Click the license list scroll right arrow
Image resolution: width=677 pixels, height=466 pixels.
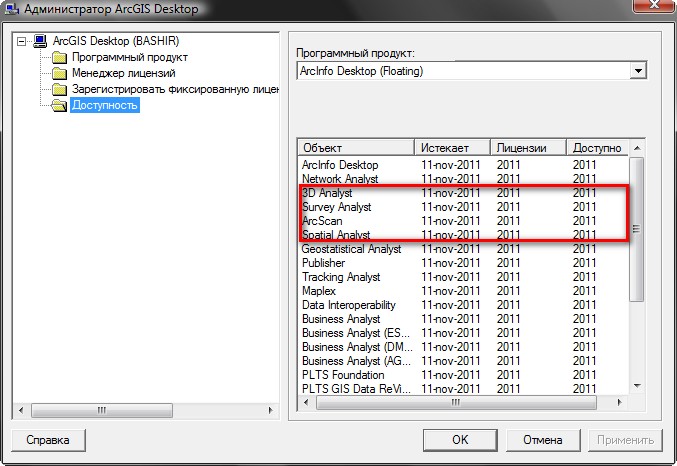click(620, 403)
